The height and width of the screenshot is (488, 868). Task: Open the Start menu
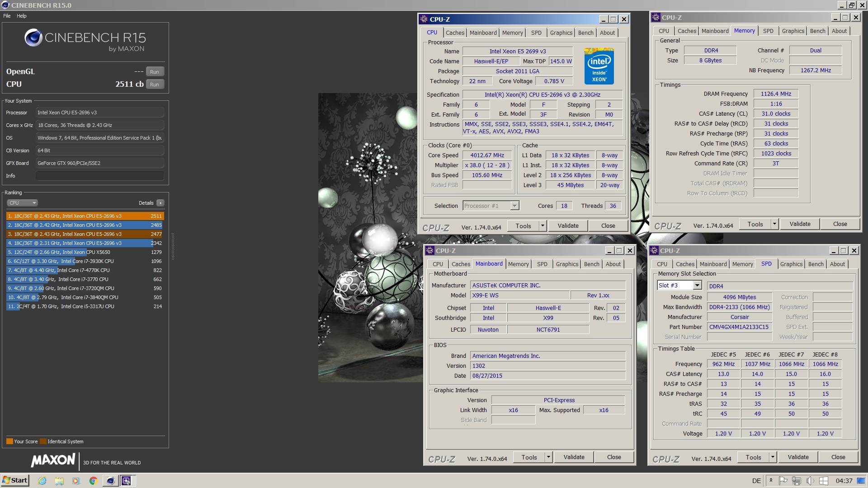coord(15,480)
